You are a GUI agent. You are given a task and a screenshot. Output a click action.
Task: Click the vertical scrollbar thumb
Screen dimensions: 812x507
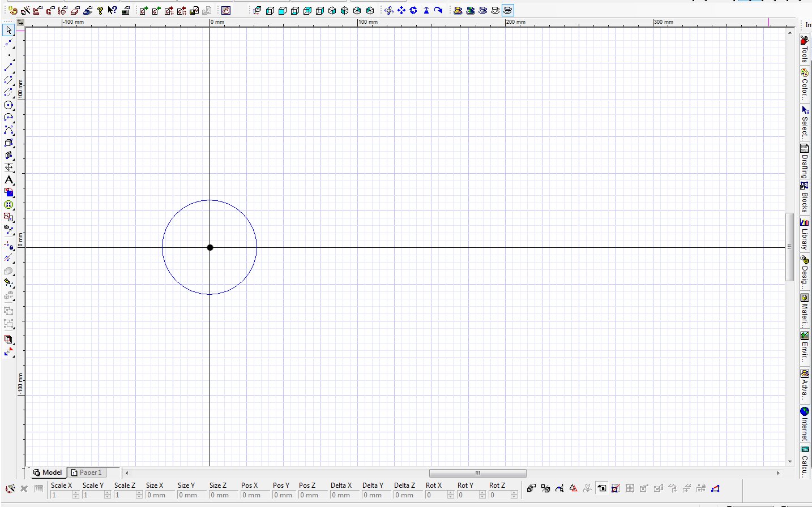(789, 246)
